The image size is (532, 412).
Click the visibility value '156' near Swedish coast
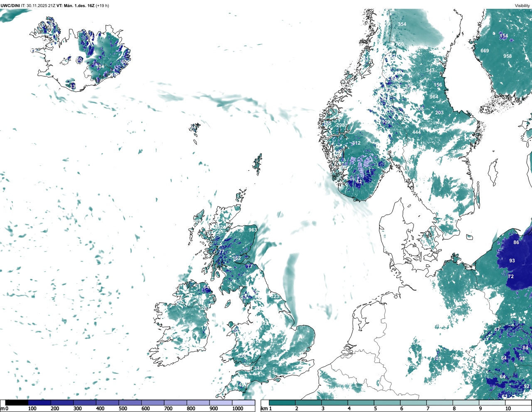(438, 85)
